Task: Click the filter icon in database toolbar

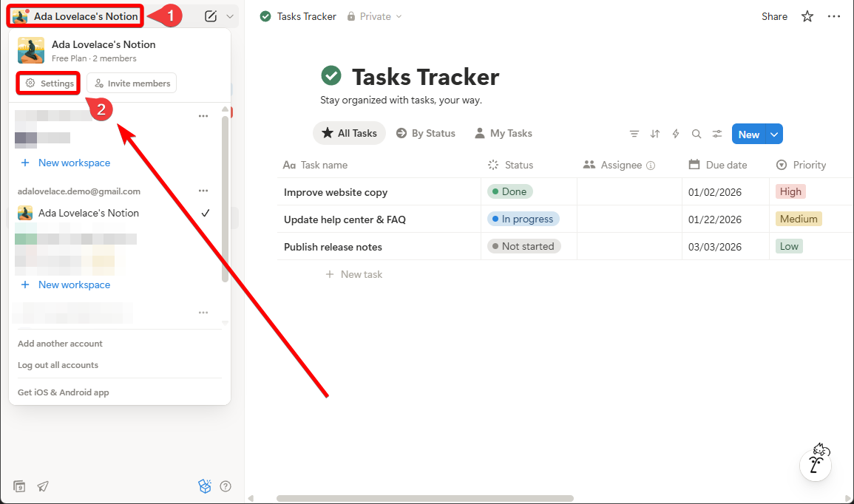Action: click(634, 134)
